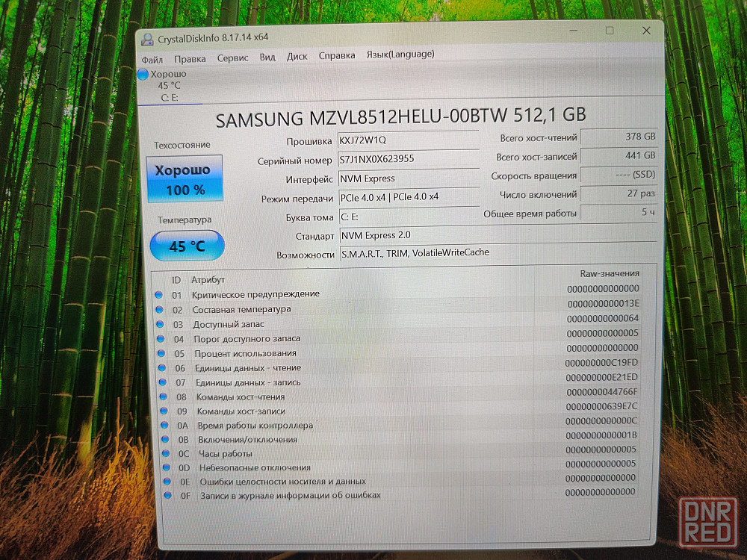The image size is (747, 560).
Task: Click the ID column header
Action: [x=176, y=281]
